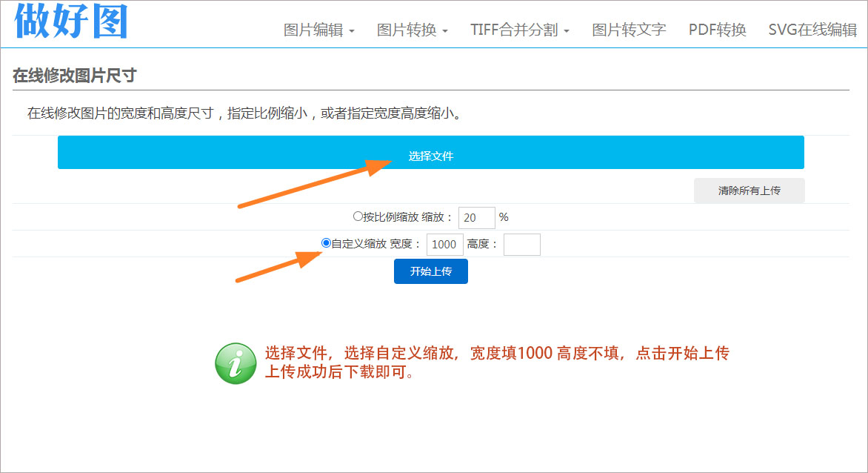Go to the 图片转文字 page
The width and height of the screenshot is (868, 473).
tap(629, 30)
